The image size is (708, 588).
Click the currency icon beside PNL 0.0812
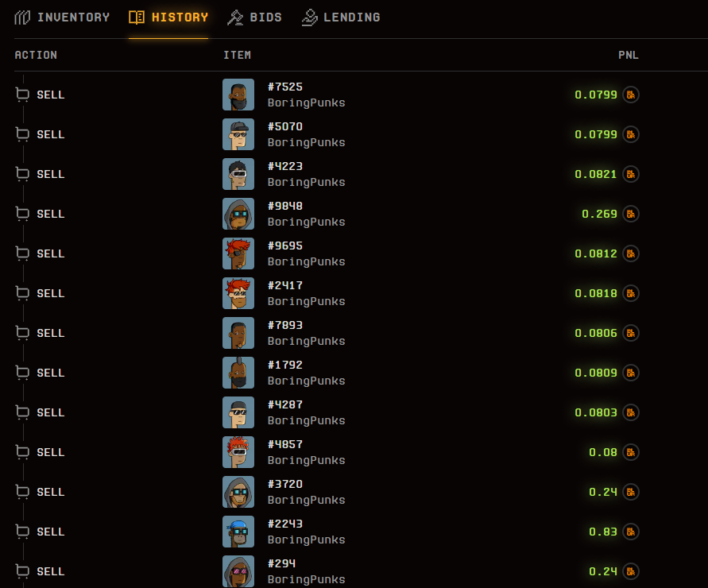pos(631,253)
